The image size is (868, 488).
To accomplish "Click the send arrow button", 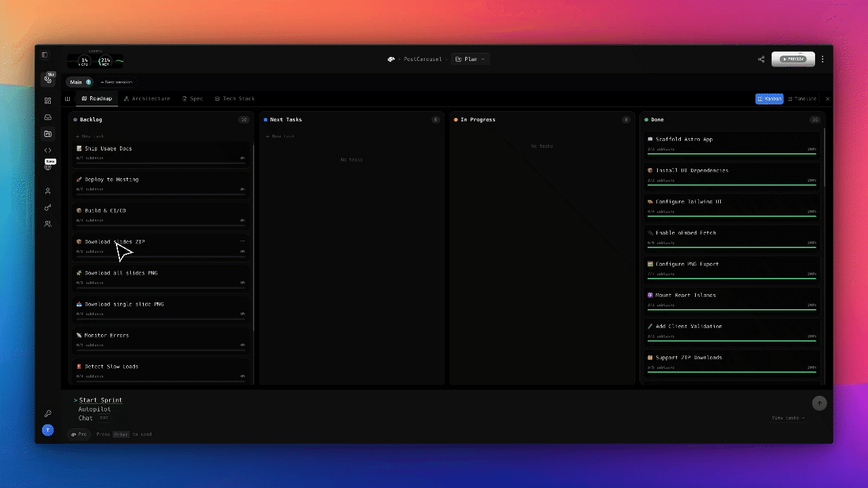I will (819, 403).
